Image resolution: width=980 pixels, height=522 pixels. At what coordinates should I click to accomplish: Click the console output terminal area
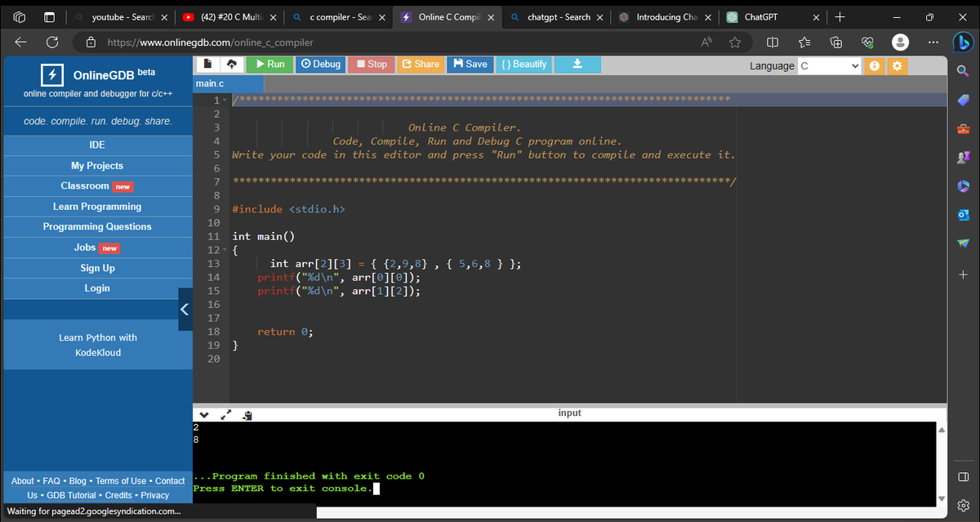tap(563, 463)
